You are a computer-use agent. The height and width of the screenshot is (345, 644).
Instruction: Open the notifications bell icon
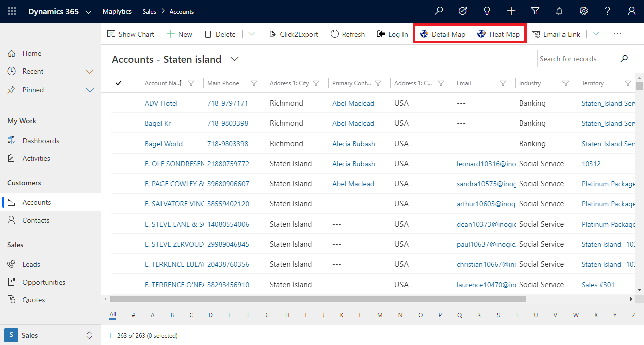[x=559, y=11]
